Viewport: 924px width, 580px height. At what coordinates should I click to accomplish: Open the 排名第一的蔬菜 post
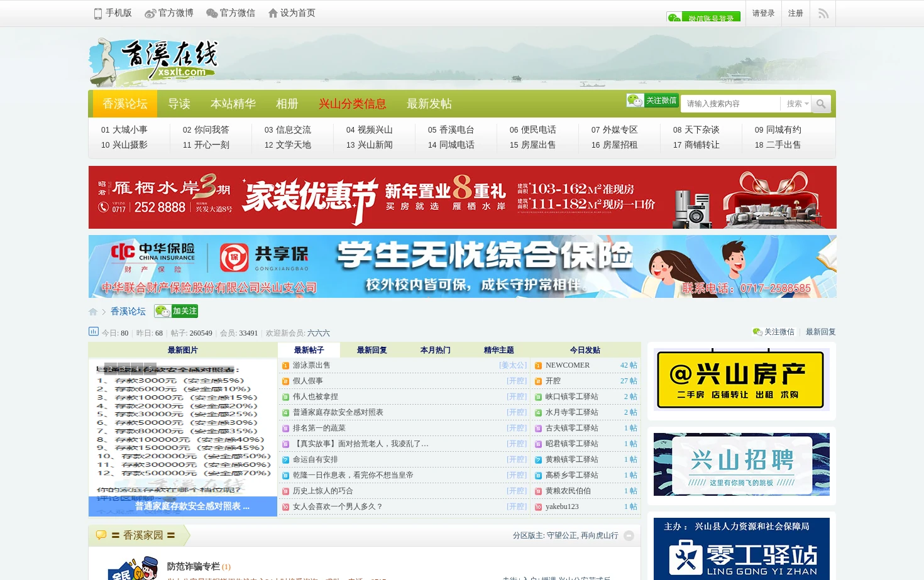[x=319, y=428]
